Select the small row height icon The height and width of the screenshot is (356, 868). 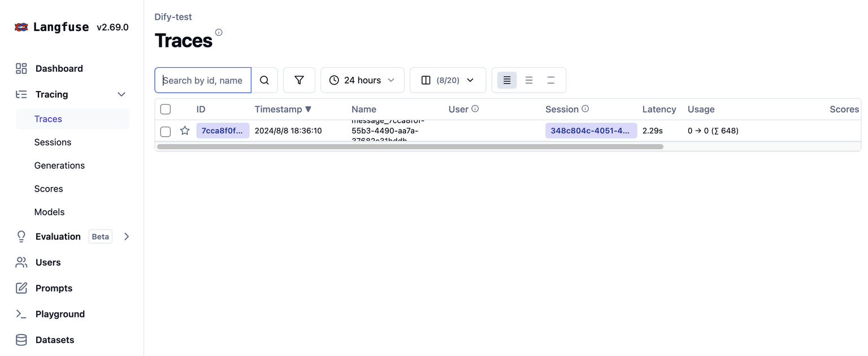click(507, 80)
